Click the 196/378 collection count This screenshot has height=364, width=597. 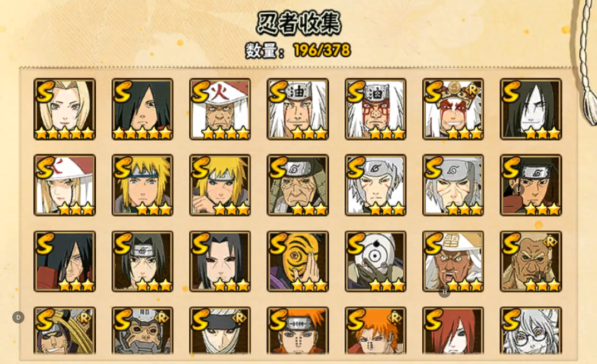pos(322,50)
